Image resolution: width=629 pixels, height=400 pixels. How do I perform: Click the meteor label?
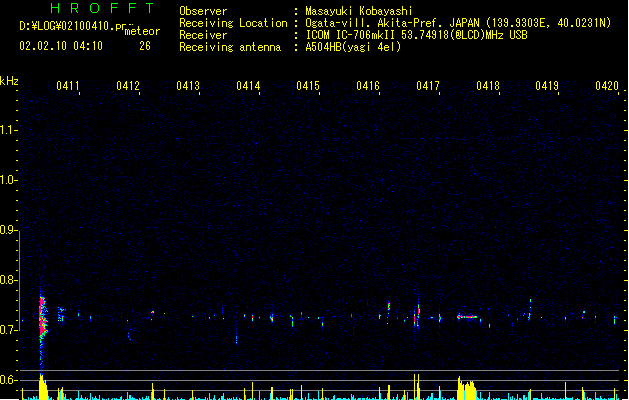(142, 31)
